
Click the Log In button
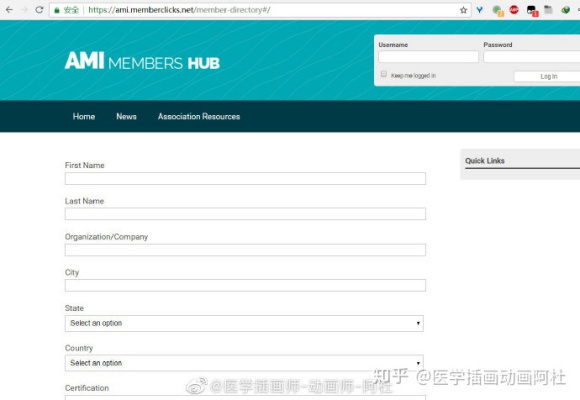[548, 76]
